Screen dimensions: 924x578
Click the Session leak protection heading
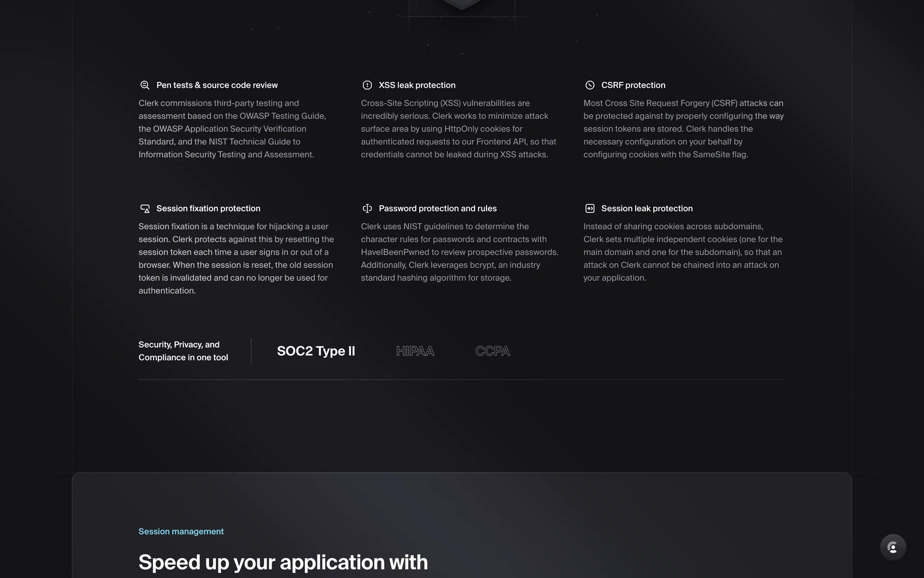click(647, 209)
